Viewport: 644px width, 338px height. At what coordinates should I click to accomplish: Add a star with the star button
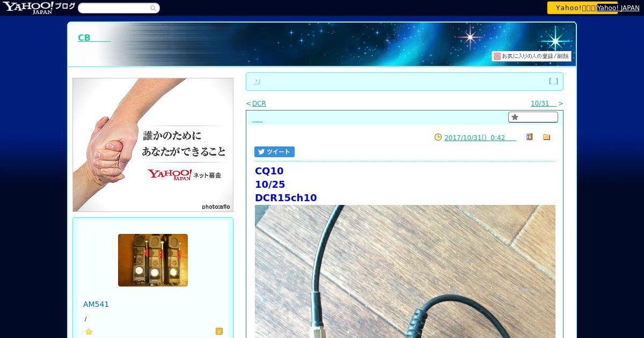pos(533,117)
